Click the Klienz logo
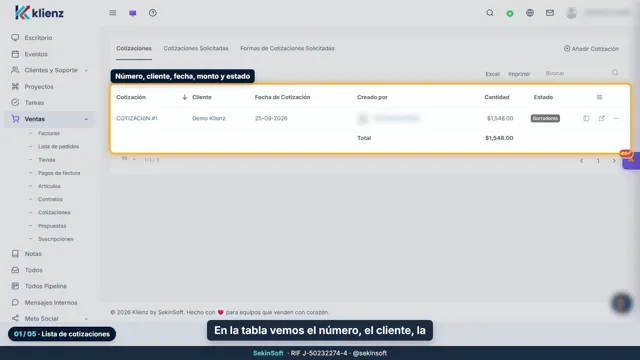Screen dimensions: 640x360 pyautogui.click(x=39, y=13)
